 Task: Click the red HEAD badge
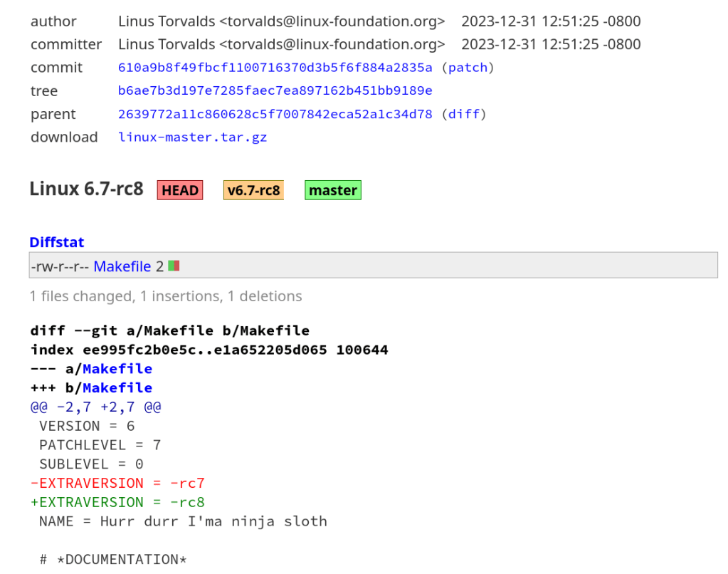click(x=180, y=190)
